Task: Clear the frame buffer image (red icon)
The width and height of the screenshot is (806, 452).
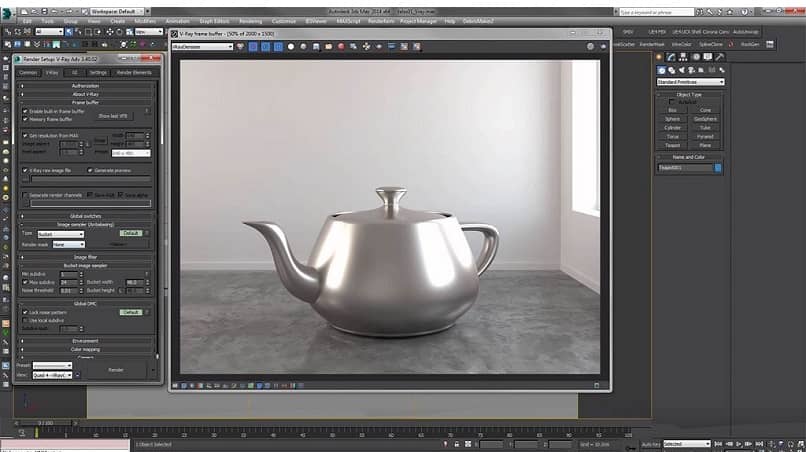Action: click(341, 46)
